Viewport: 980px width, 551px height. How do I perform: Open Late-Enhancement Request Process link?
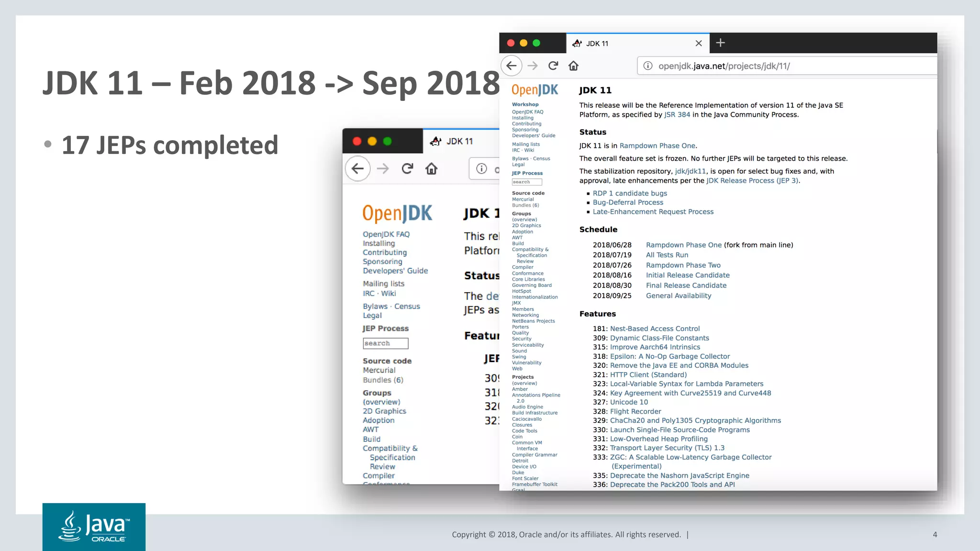coord(653,211)
